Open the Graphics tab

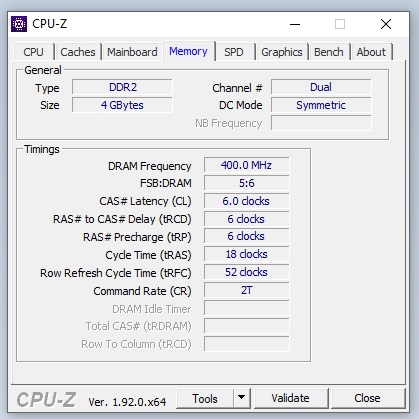coord(282,52)
